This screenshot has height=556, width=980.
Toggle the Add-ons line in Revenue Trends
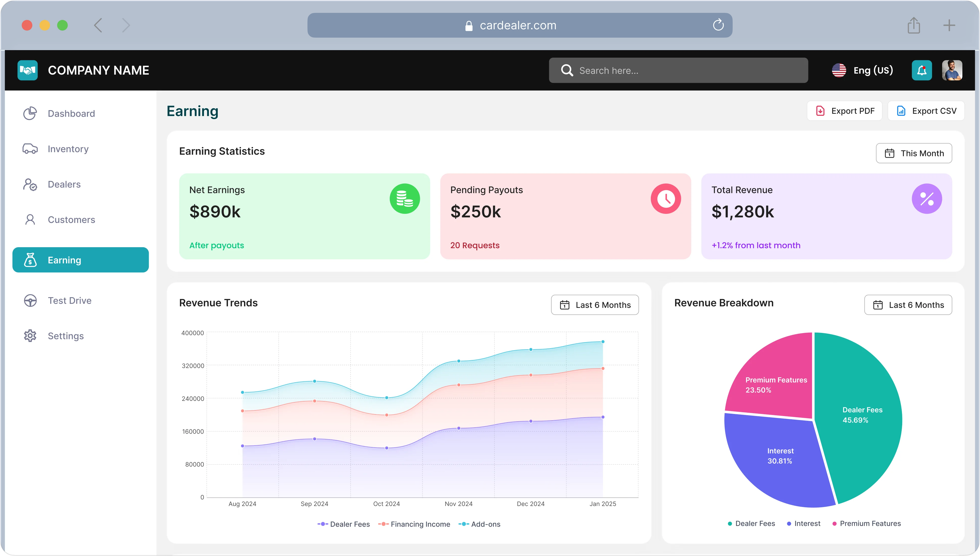(480, 524)
